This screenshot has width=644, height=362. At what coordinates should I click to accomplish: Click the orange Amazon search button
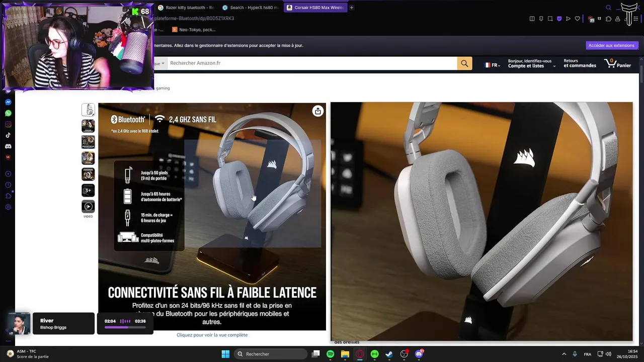(x=464, y=63)
